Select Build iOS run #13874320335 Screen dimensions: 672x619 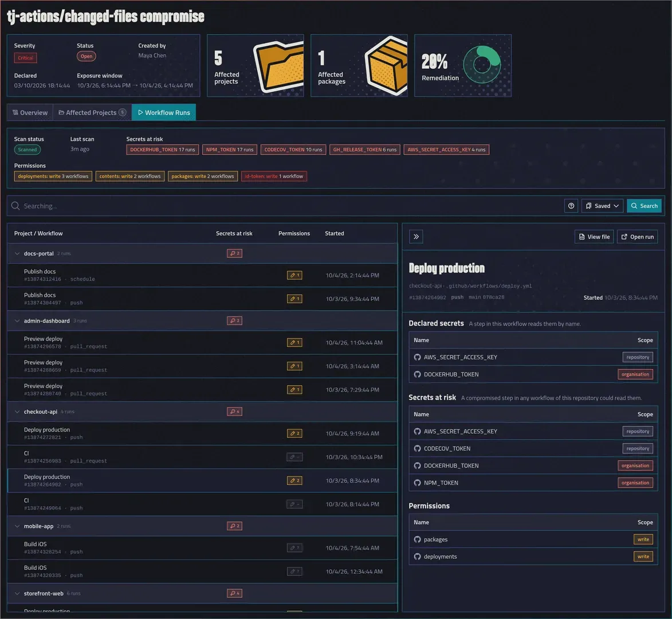202,571
